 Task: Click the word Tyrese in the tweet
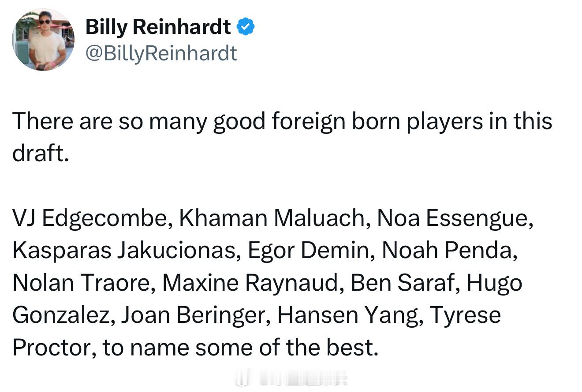pos(465,315)
